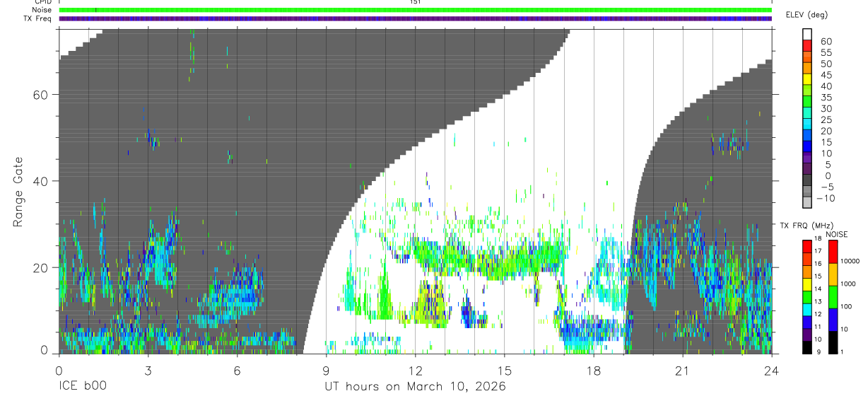Click the purple TX Freq strip above the plot

(x=415, y=18)
